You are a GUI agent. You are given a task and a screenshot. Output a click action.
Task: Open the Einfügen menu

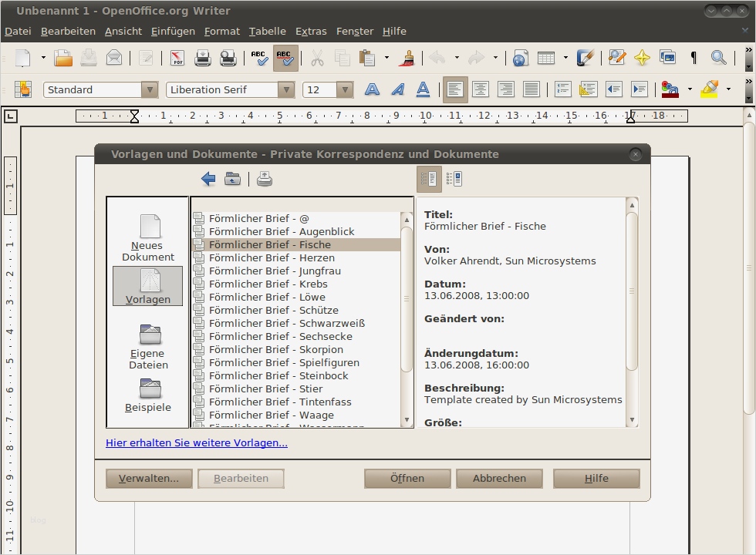[x=173, y=31]
